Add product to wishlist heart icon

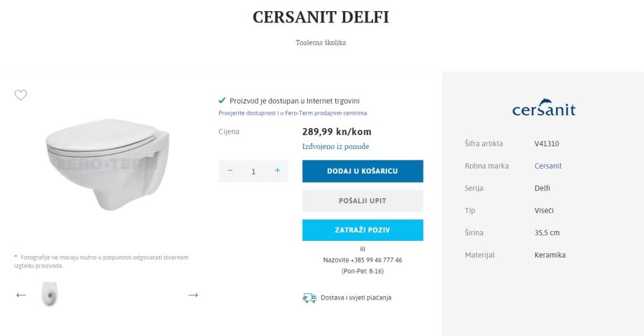click(21, 95)
